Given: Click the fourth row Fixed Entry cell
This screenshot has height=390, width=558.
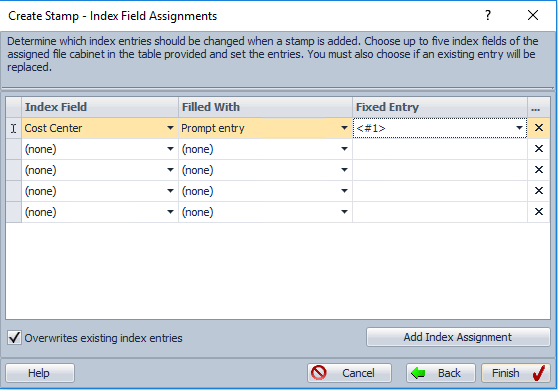Looking at the screenshot, I should tap(440, 191).
